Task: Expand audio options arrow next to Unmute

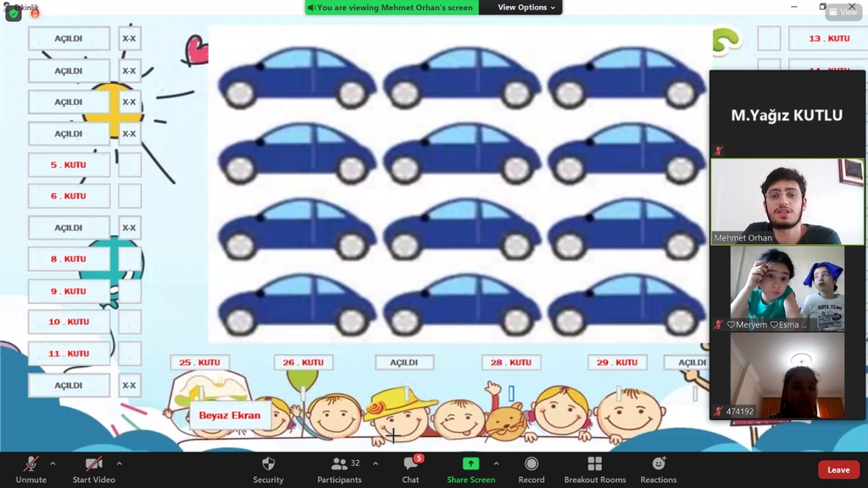Action: point(53,463)
